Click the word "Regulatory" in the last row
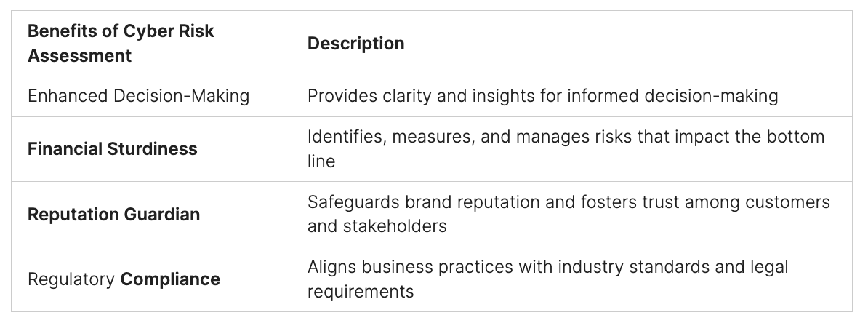The height and width of the screenshot is (323, 868). pyautogui.click(x=71, y=279)
